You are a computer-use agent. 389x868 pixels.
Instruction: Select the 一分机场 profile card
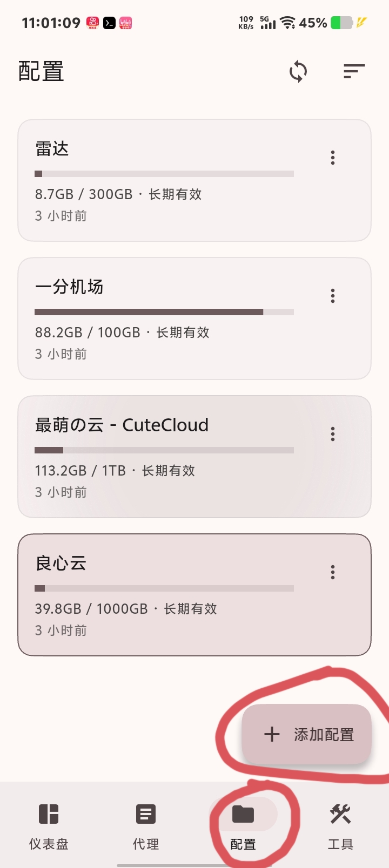194,318
